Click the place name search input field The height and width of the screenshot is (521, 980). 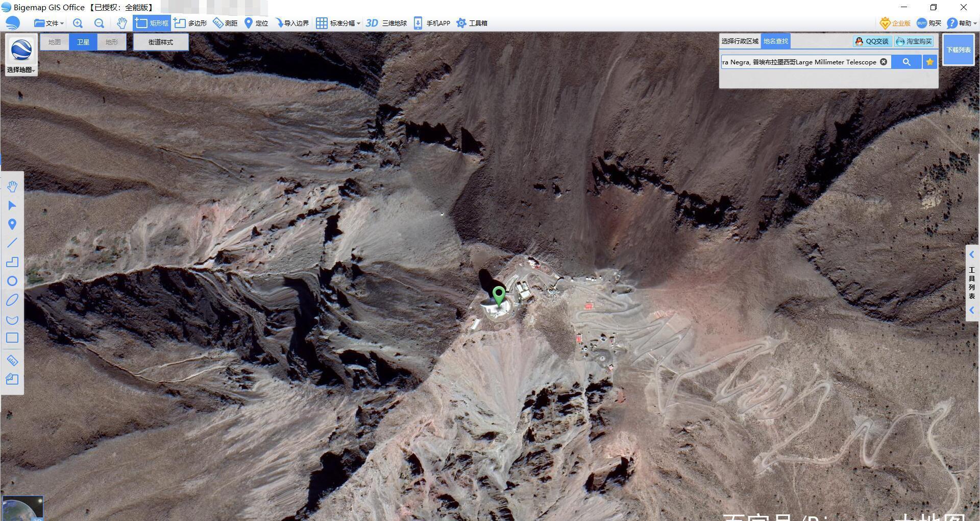[799, 62]
